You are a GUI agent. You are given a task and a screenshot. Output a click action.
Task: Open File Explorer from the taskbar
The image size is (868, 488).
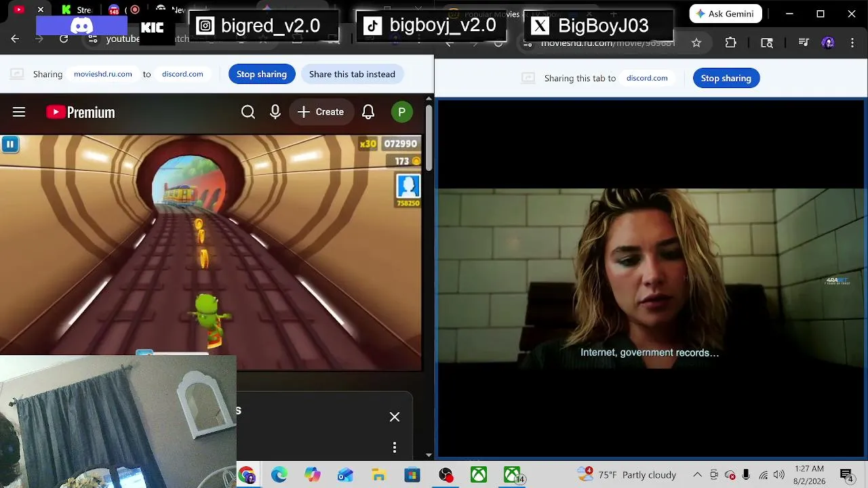[379, 475]
